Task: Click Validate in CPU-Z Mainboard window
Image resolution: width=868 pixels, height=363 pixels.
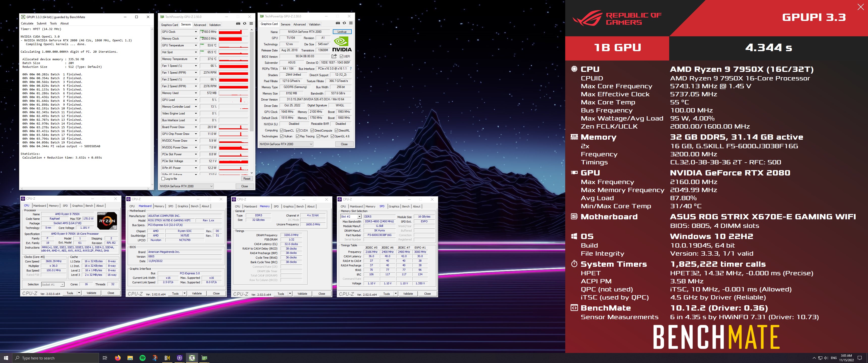Action: [x=197, y=293]
